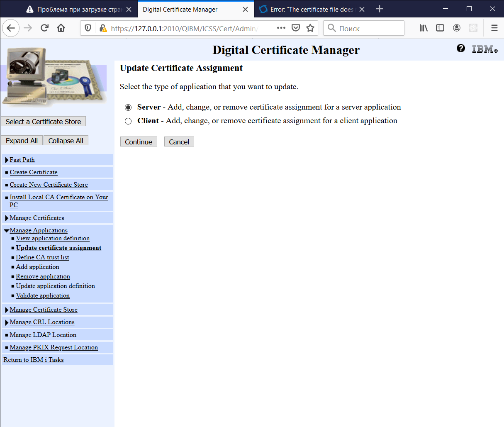
Task: Click the IBM logo
Action: tap(485, 49)
